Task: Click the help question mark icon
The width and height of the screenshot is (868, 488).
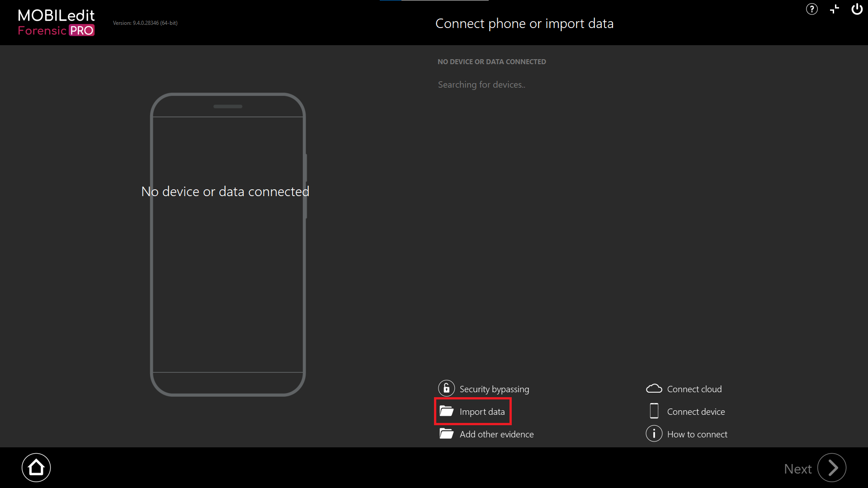Action: click(812, 9)
